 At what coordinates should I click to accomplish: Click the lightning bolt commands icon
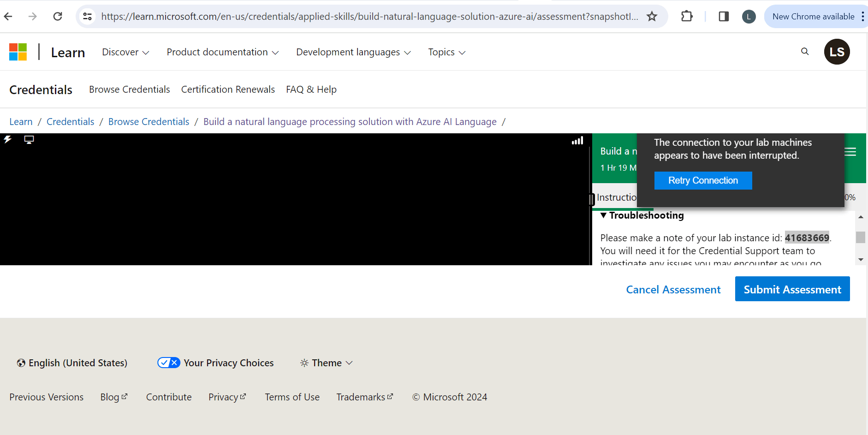tap(8, 139)
